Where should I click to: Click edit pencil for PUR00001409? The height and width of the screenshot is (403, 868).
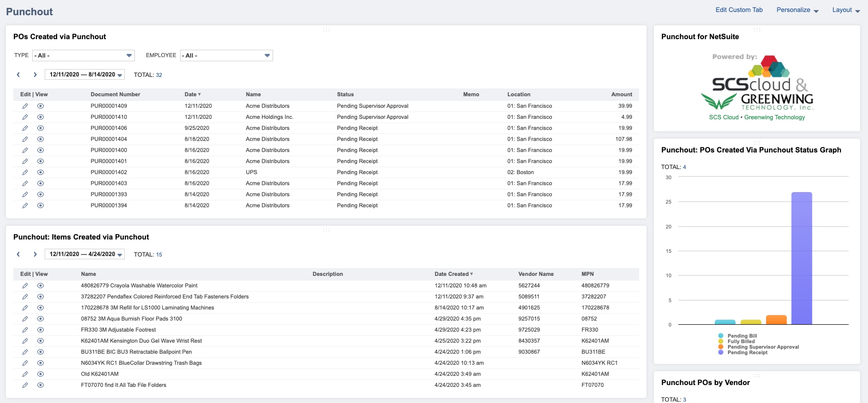coord(25,106)
